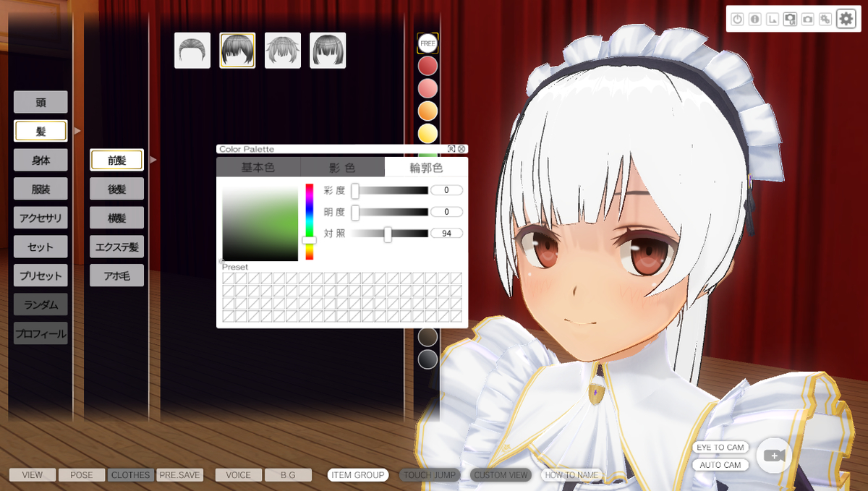This screenshot has width=868, height=491.
Task: Open the info icon in top toolbar
Action: [x=754, y=20]
